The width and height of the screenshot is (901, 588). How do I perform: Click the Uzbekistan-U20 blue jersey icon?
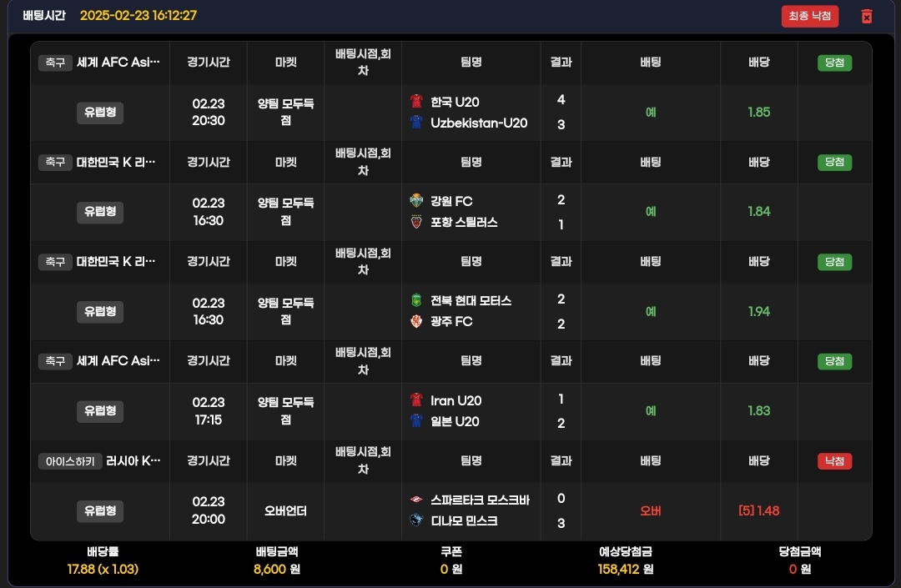[416, 123]
